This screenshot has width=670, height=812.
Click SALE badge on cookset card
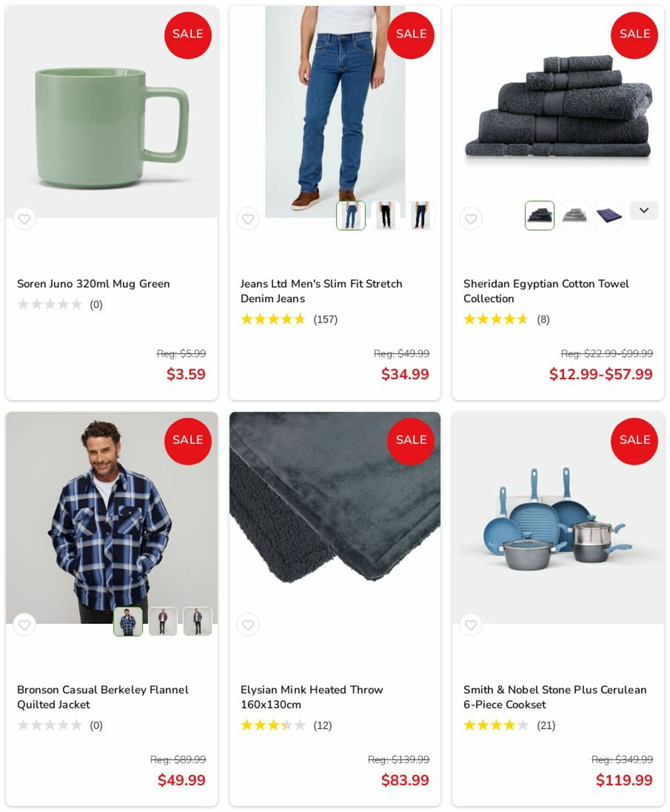tap(634, 441)
